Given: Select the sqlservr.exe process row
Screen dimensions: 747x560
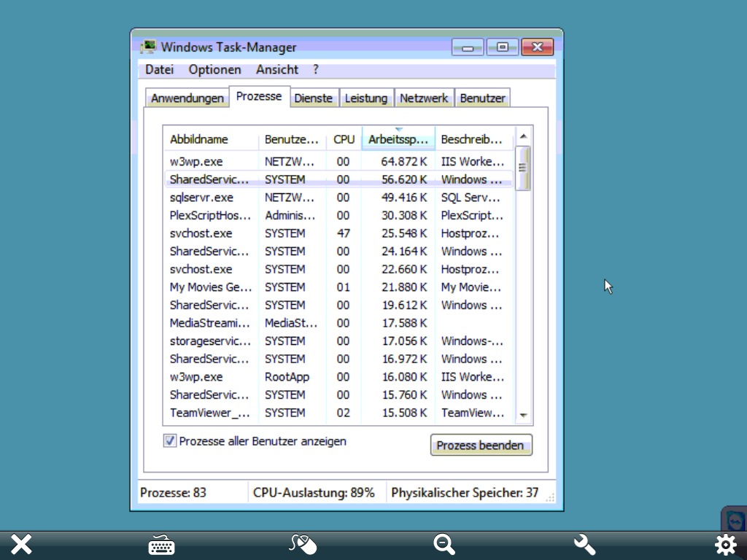Looking at the screenshot, I should [338, 197].
